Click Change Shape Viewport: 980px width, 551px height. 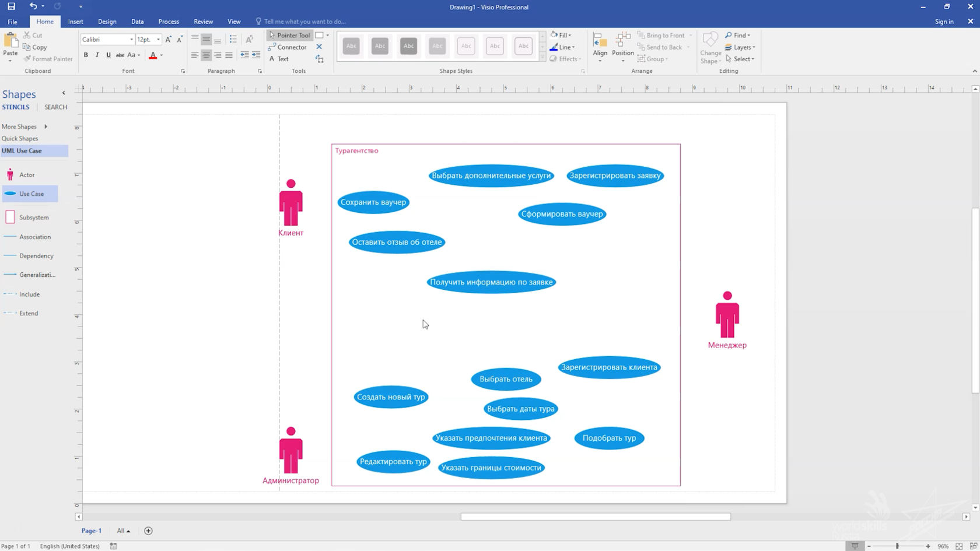click(x=710, y=48)
